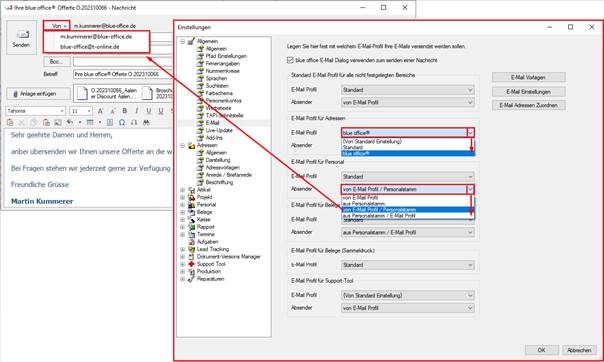Select Nummernkreise in settings tree
Screen dimensions: 604x362
point(223,71)
